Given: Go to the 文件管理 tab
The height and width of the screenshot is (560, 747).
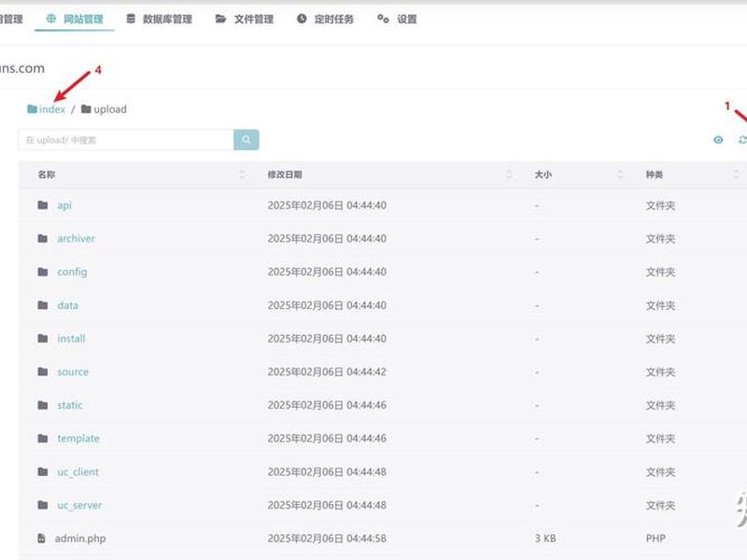Looking at the screenshot, I should 245,19.
